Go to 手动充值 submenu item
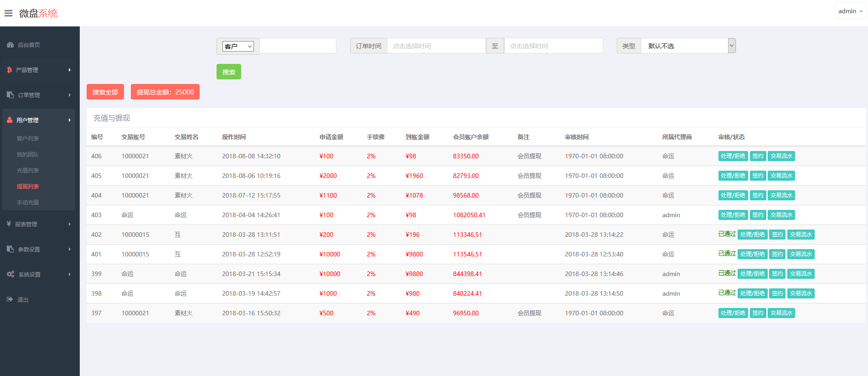The height and width of the screenshot is (376, 868). tap(28, 202)
